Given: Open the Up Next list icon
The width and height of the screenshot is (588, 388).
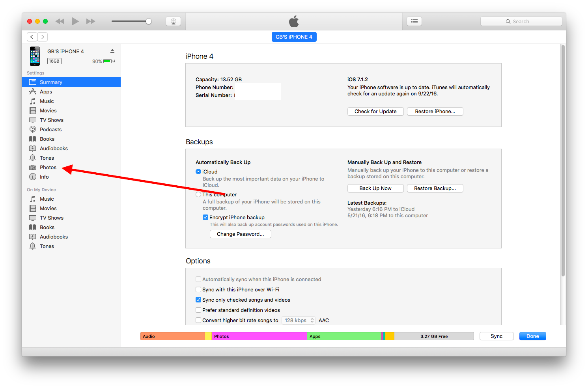Looking at the screenshot, I should coord(414,21).
